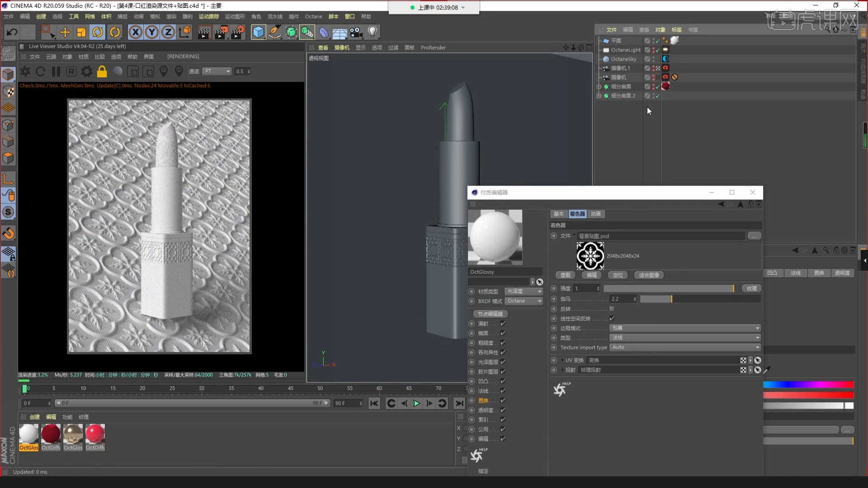Click the 重载 reload button

coord(565,275)
